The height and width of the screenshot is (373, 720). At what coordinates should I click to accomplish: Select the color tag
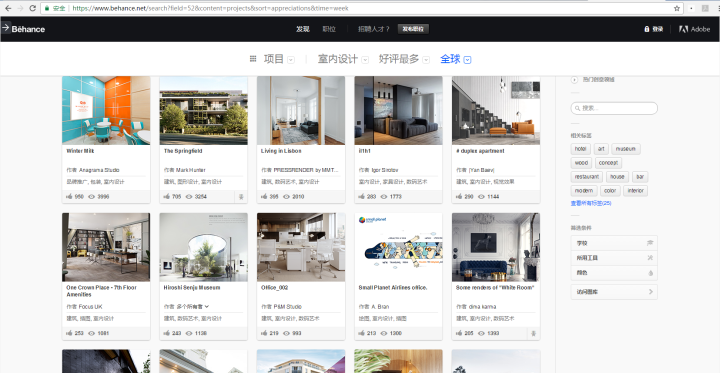(610, 191)
